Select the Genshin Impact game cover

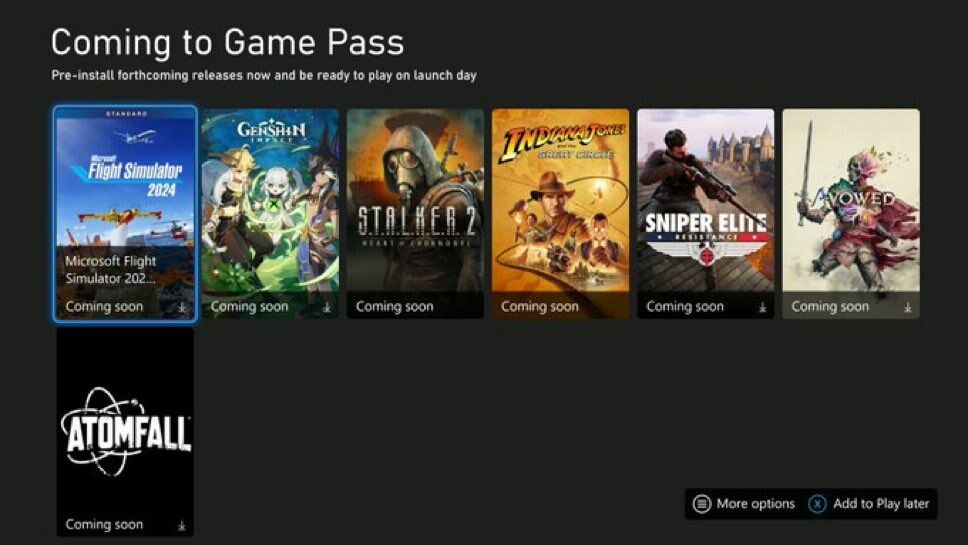click(x=270, y=214)
